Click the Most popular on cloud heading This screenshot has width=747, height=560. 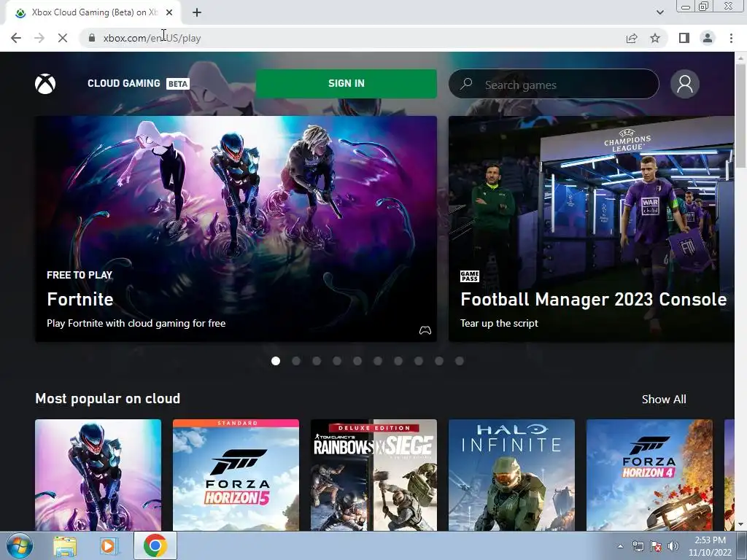[x=108, y=399]
